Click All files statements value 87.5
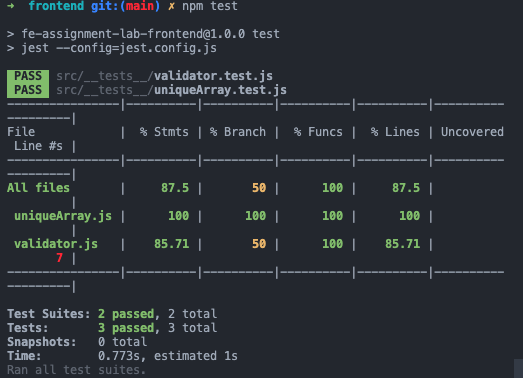This screenshot has width=523, height=378. coord(175,188)
